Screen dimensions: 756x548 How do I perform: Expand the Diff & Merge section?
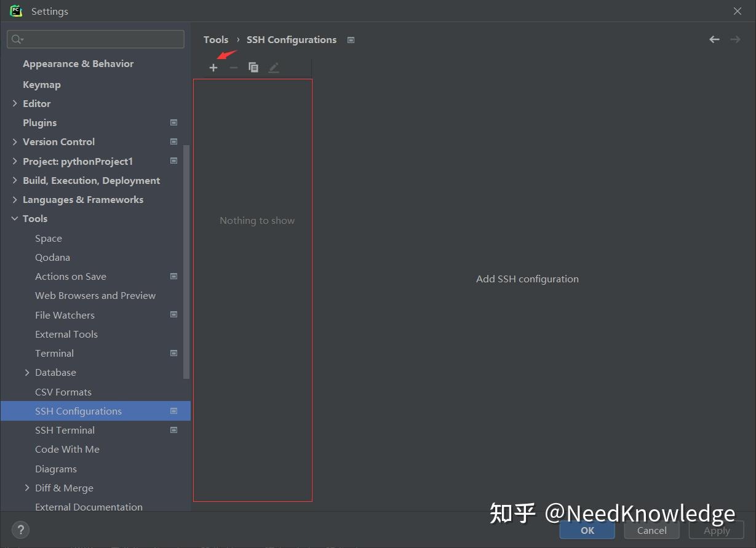click(x=27, y=488)
